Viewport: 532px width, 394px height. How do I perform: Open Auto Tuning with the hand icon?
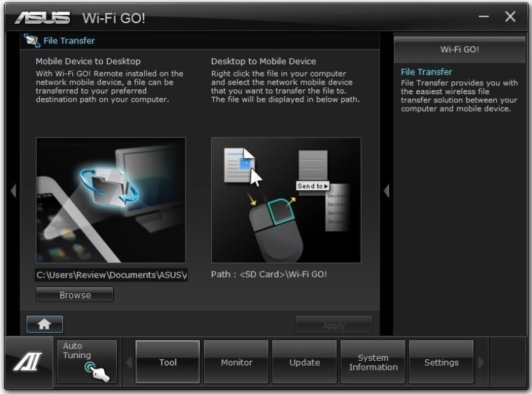point(87,362)
